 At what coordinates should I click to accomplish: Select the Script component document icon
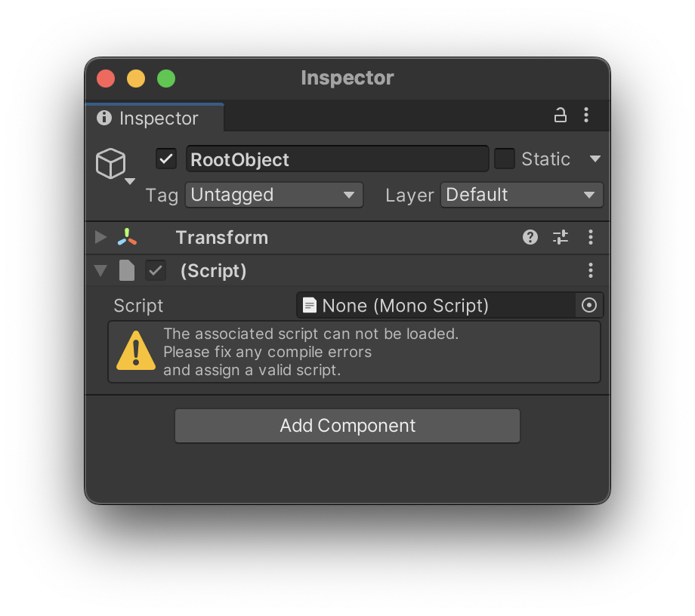126,270
